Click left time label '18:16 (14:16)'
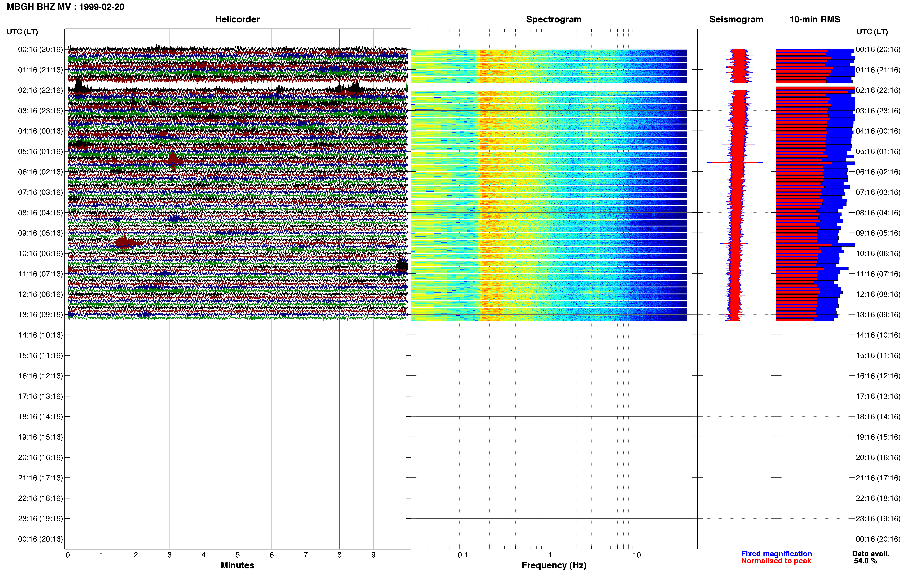 (x=40, y=417)
